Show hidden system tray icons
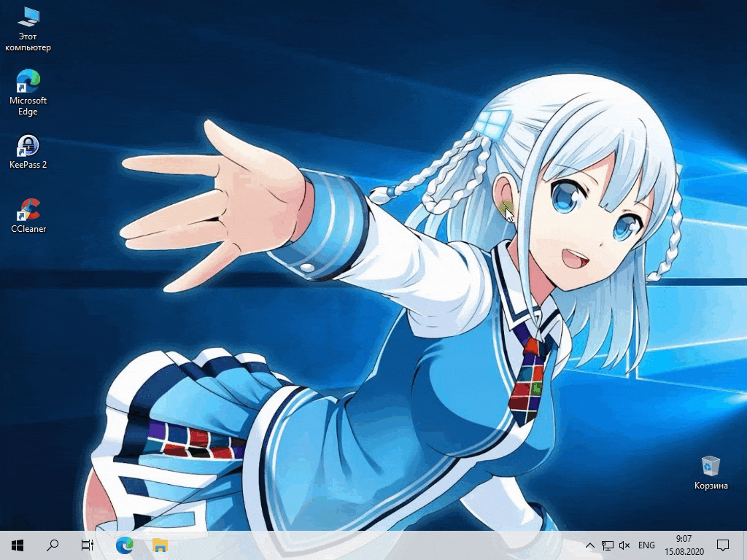 point(589,545)
